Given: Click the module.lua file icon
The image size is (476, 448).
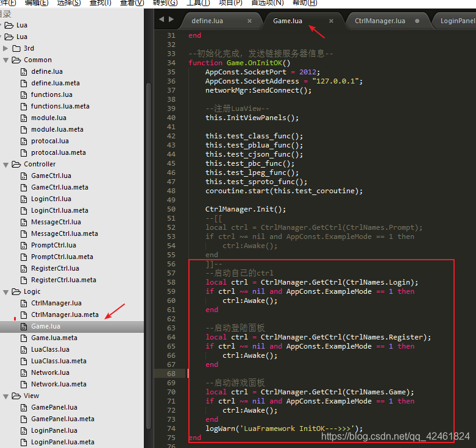Looking at the screenshot, I should click(x=24, y=118).
